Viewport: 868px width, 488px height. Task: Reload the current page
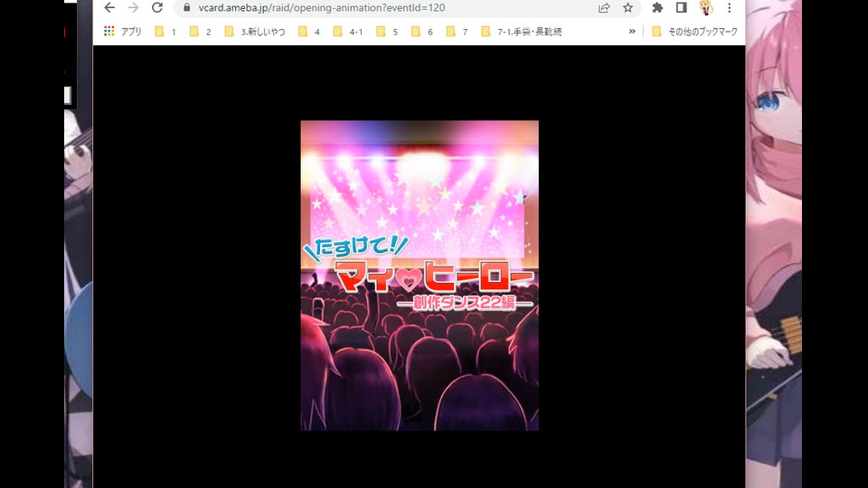tap(157, 8)
